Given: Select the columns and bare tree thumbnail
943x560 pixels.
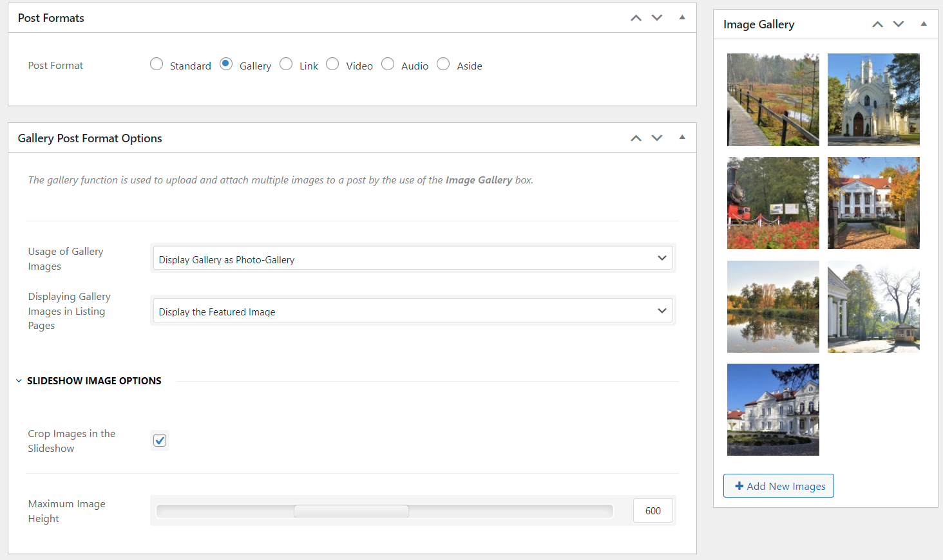Looking at the screenshot, I should coord(873,306).
